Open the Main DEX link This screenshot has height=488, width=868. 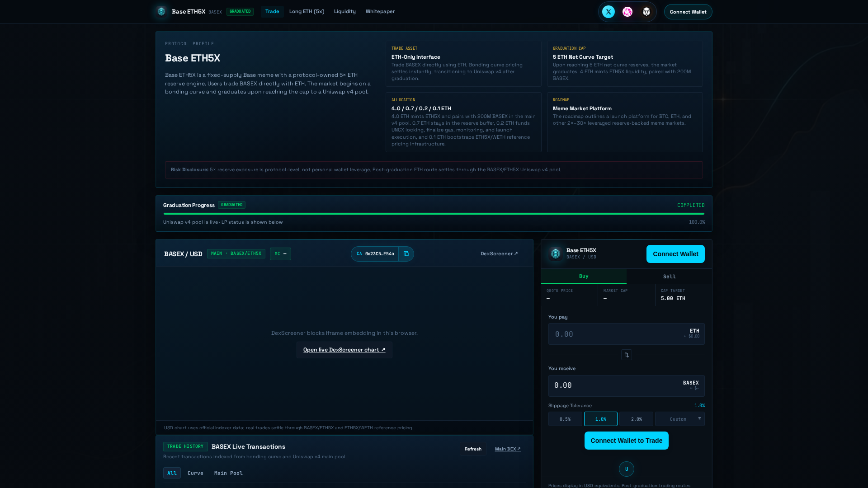[508, 449]
